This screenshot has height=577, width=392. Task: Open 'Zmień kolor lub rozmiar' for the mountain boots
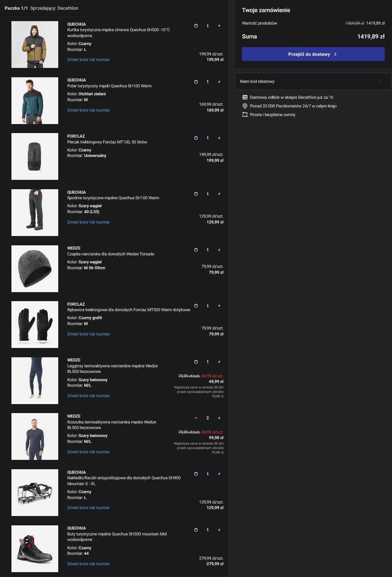88,564
